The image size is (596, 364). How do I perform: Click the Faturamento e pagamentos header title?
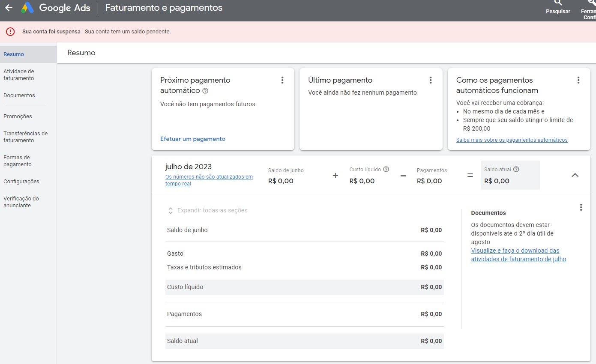click(x=164, y=8)
